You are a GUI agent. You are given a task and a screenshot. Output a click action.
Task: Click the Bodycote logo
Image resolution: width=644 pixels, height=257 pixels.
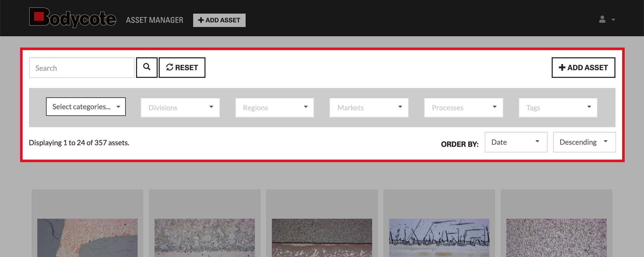tap(73, 18)
